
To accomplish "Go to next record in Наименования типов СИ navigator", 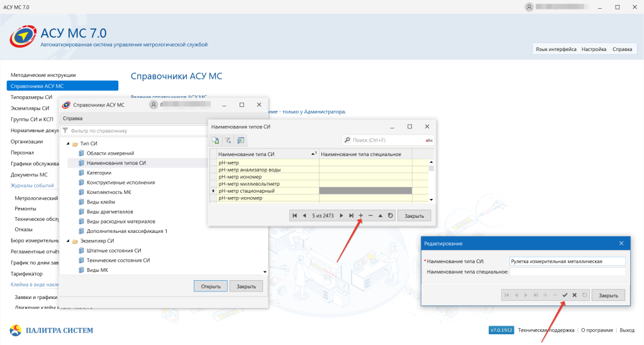I will (341, 215).
